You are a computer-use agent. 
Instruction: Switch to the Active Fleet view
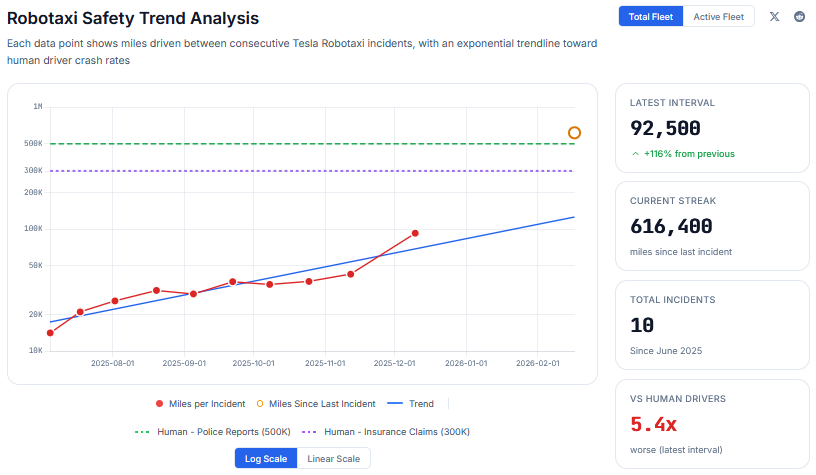(x=718, y=16)
